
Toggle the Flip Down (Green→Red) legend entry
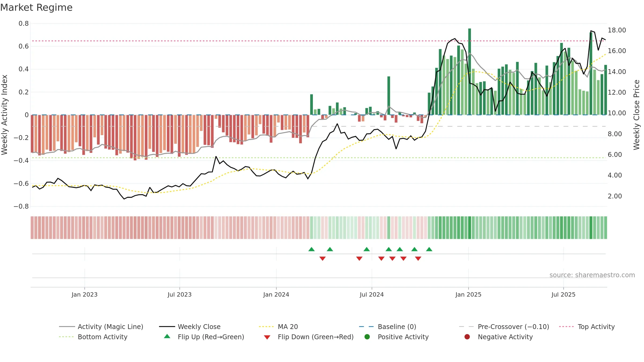(x=309, y=337)
